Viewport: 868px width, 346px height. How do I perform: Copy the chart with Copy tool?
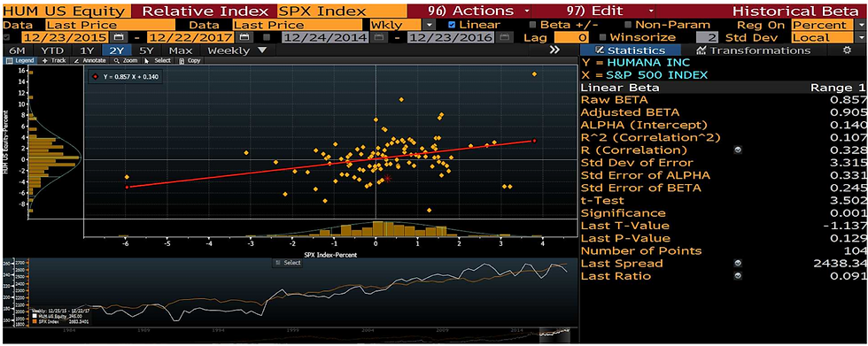click(x=190, y=60)
